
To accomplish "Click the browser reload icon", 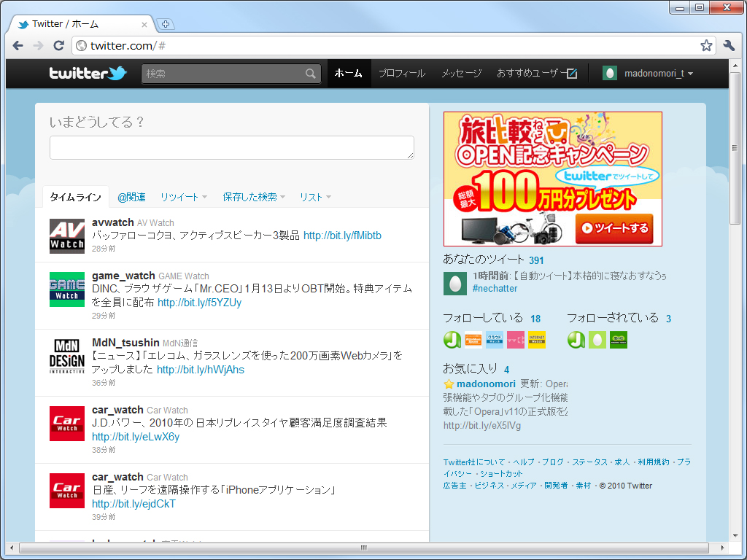I will (x=58, y=45).
